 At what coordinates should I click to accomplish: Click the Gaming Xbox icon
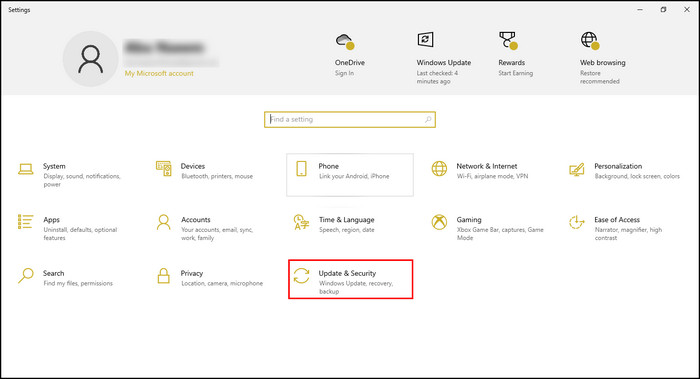439,222
